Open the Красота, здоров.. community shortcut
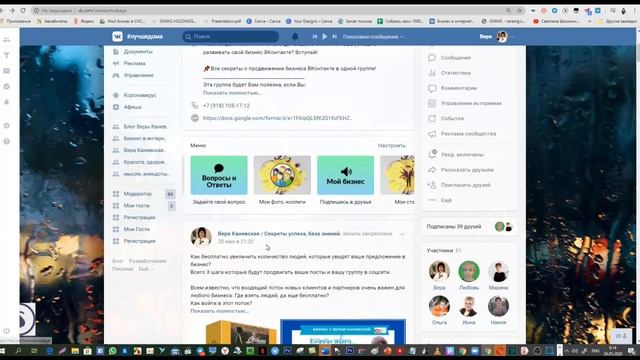Image resolution: width=640 pixels, height=360 pixels. point(145,162)
